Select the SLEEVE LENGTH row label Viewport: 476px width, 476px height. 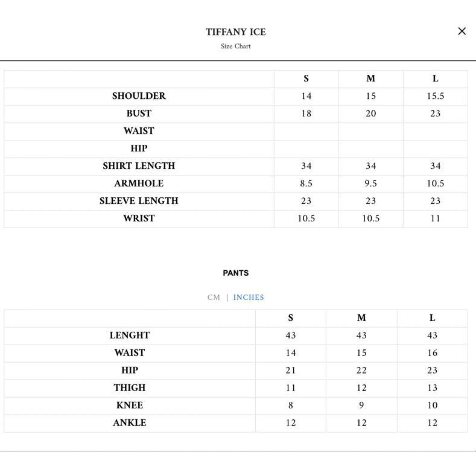coord(139,201)
